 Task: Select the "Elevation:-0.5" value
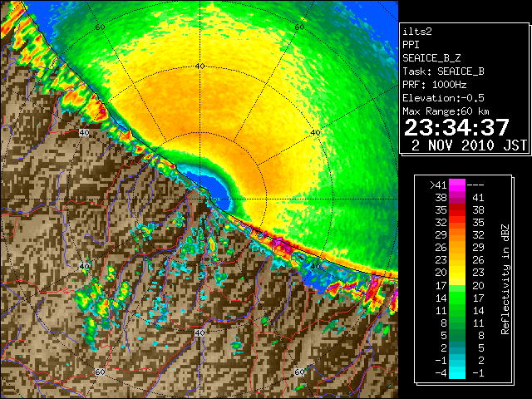[x=443, y=98]
